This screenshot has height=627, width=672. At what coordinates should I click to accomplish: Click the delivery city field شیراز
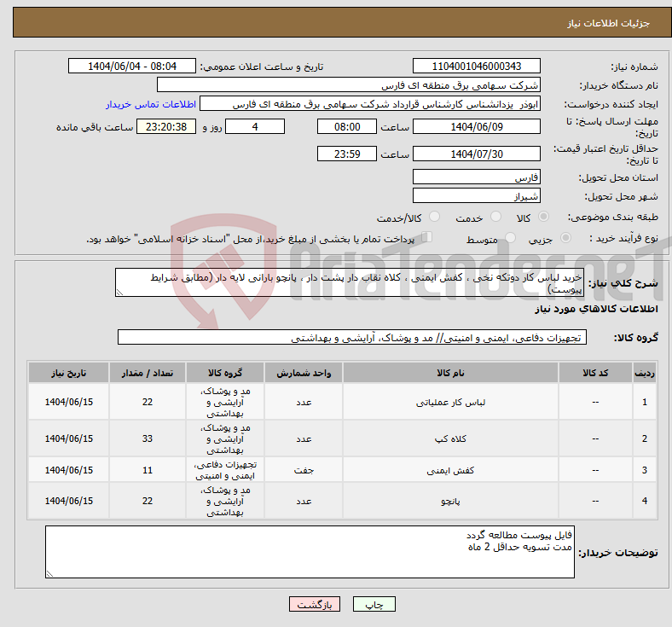[476, 195]
